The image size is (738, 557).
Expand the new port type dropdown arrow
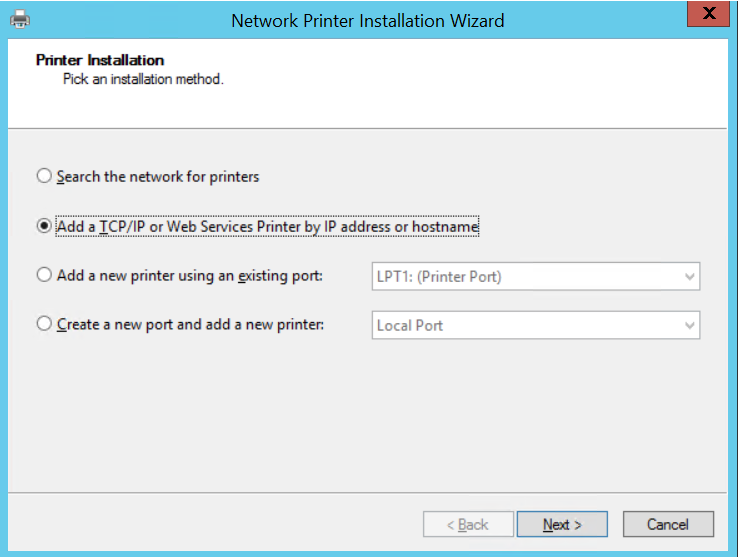[x=689, y=326]
